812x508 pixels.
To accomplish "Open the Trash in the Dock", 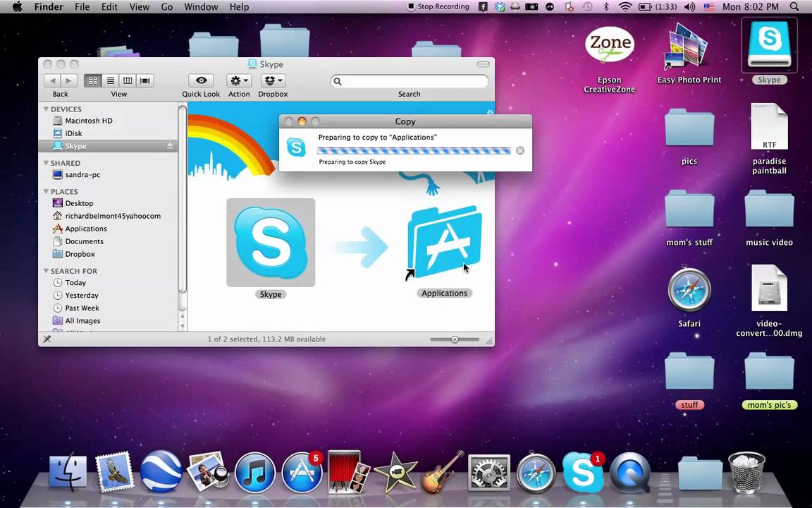I will click(x=746, y=472).
